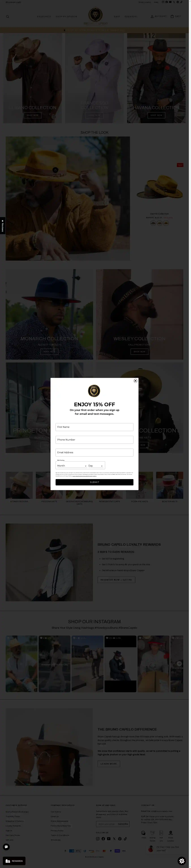Close the 15% off signup popup
Image resolution: width=191 pixels, height=868 pixels.
tap(135, 381)
